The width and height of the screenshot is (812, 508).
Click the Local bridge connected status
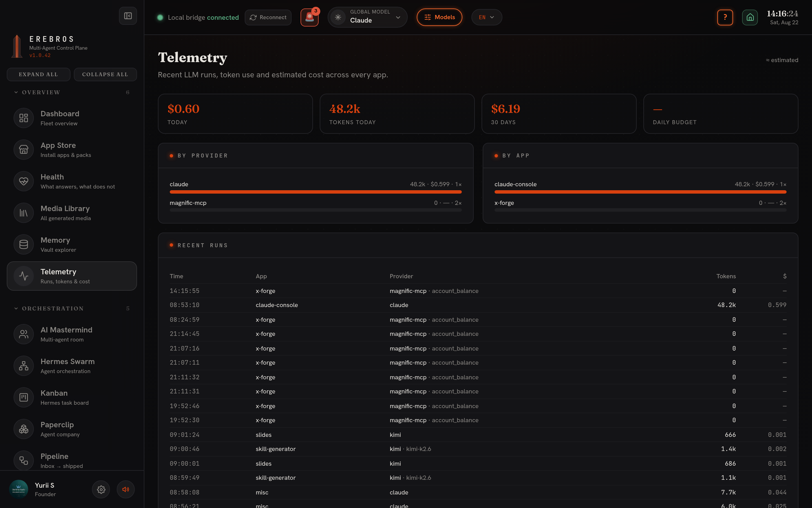(x=198, y=17)
